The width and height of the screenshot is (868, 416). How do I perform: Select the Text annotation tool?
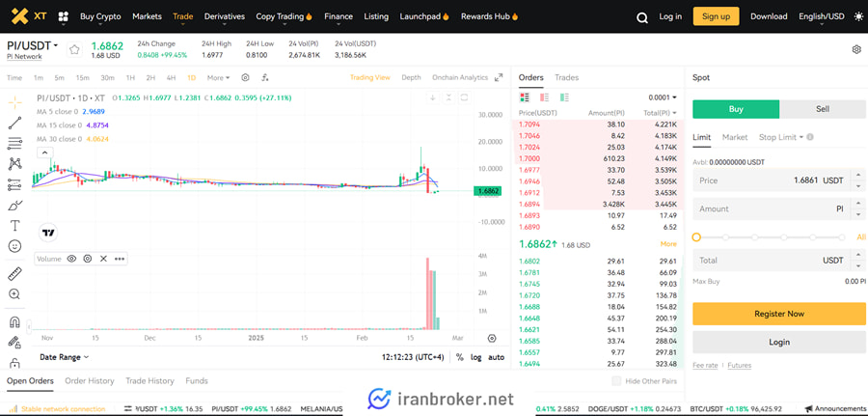(x=14, y=226)
